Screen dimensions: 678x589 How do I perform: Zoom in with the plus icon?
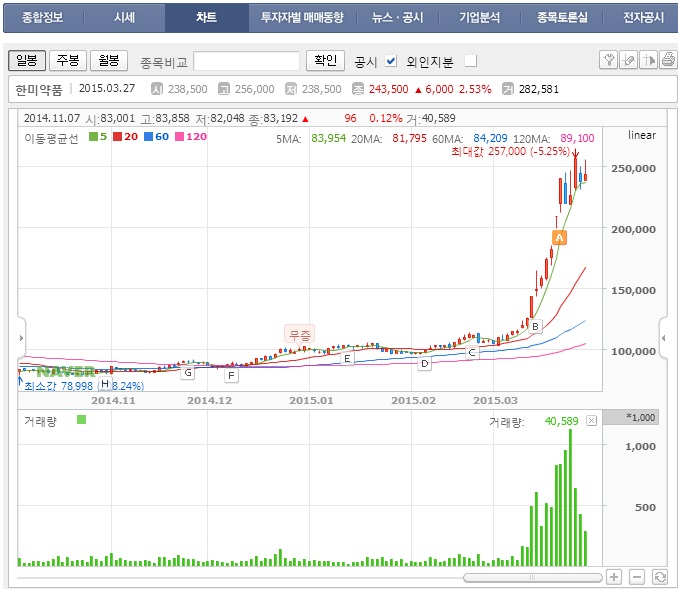tap(614, 577)
